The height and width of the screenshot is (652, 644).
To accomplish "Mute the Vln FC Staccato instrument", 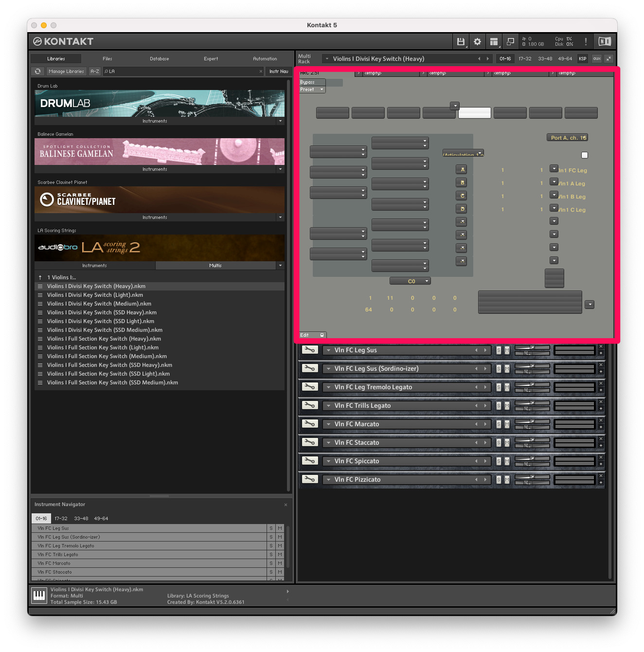I will 506,443.
